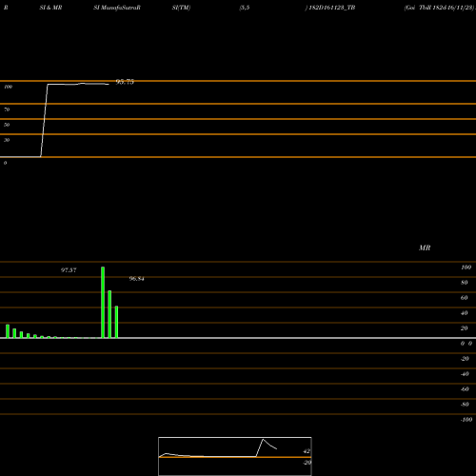
Task: Click the 50 level label on RSI axis
Action: pos(7,125)
